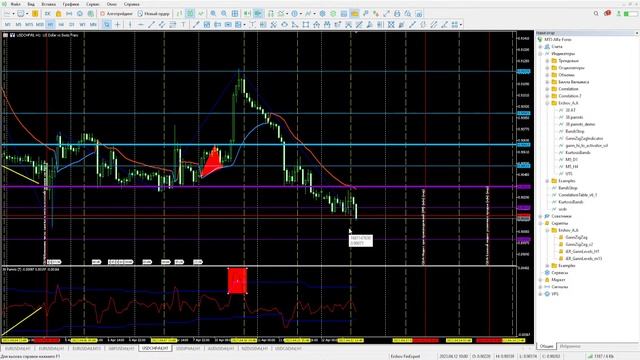Click the red triangle shape on chart
Viewport: 640px width, 360px height.
(212, 162)
